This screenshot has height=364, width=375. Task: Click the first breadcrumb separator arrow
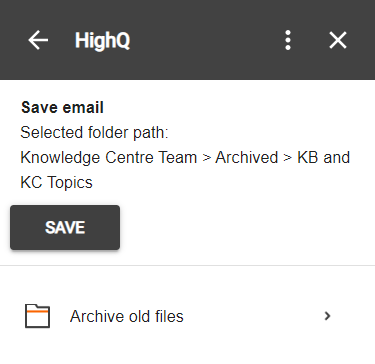[207, 158]
